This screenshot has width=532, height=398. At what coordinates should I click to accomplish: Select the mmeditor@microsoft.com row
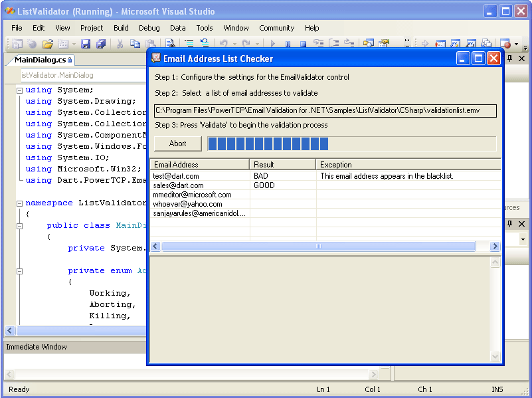point(325,195)
